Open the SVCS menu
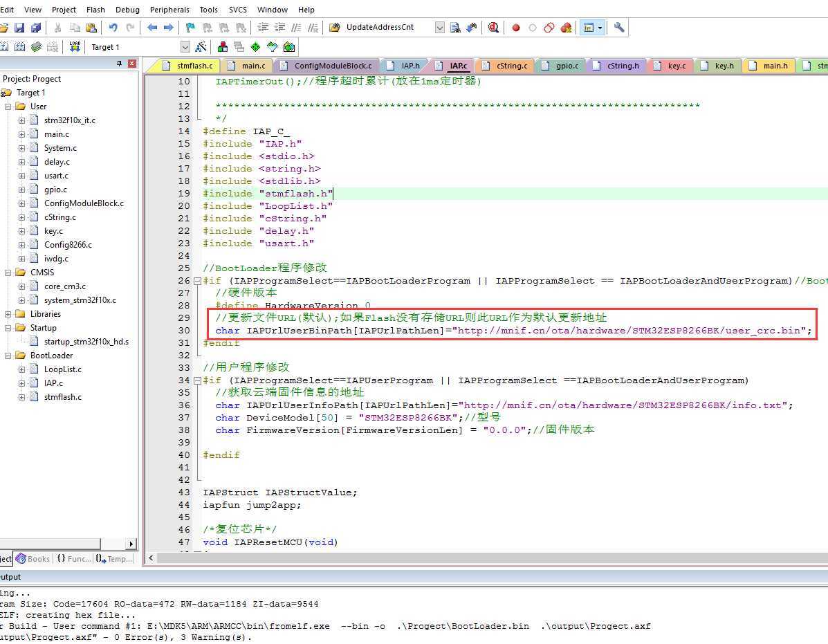Screen dimensions: 828x644 [x=238, y=10]
